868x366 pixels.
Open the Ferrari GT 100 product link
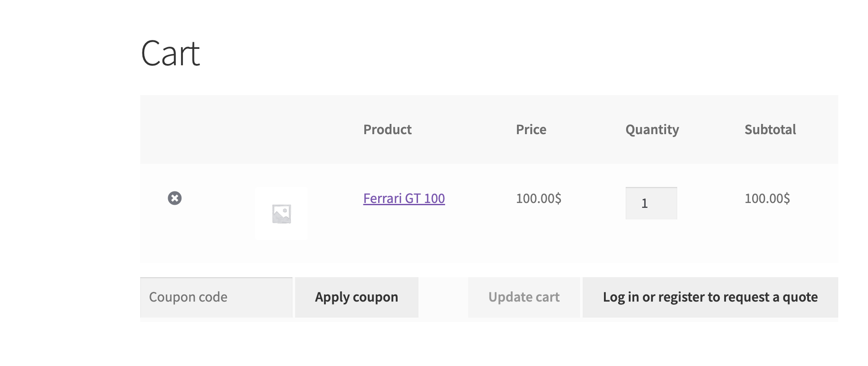(x=404, y=199)
